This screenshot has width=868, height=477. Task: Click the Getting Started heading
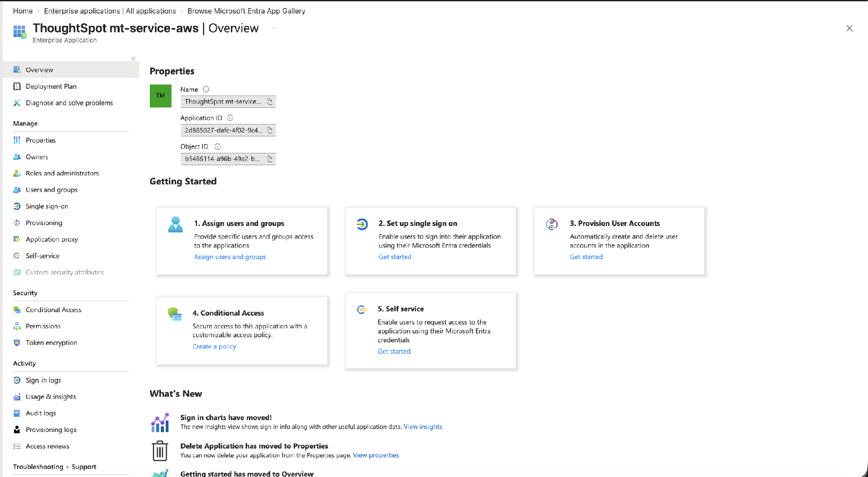183,181
